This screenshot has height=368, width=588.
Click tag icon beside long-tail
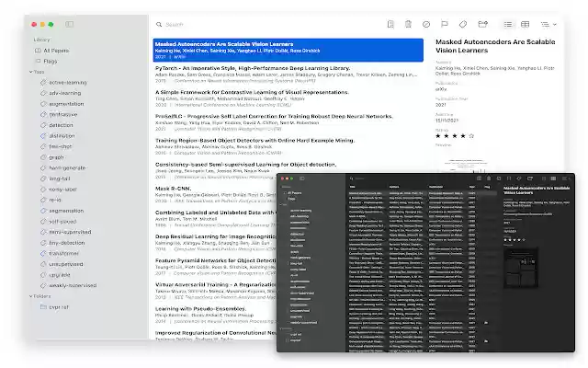(x=43, y=178)
